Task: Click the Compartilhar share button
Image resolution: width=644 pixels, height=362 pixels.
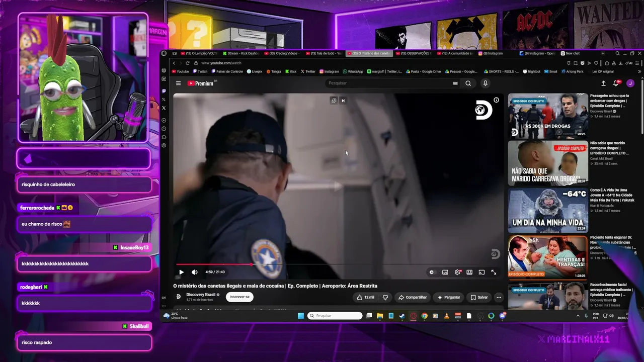Action: pyautogui.click(x=413, y=297)
